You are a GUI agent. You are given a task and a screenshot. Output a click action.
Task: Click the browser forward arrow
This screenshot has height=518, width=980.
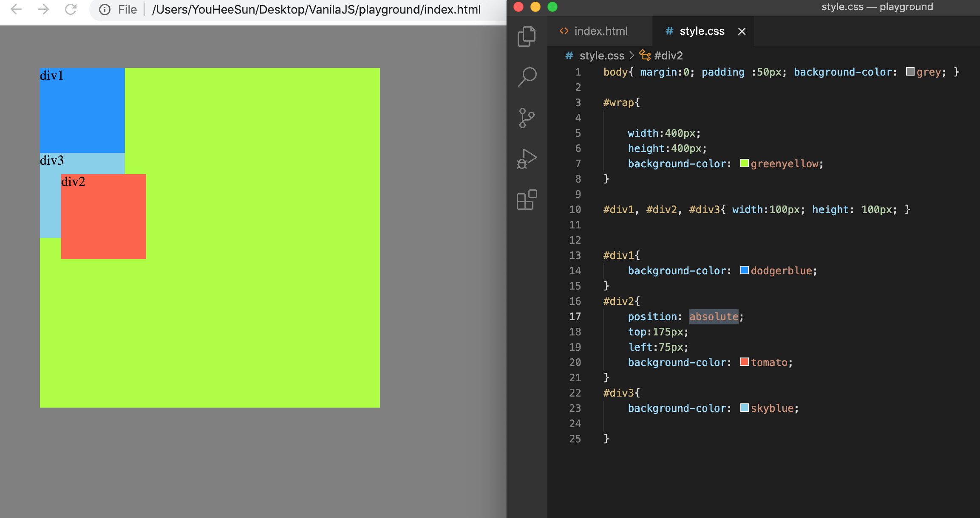click(x=43, y=9)
